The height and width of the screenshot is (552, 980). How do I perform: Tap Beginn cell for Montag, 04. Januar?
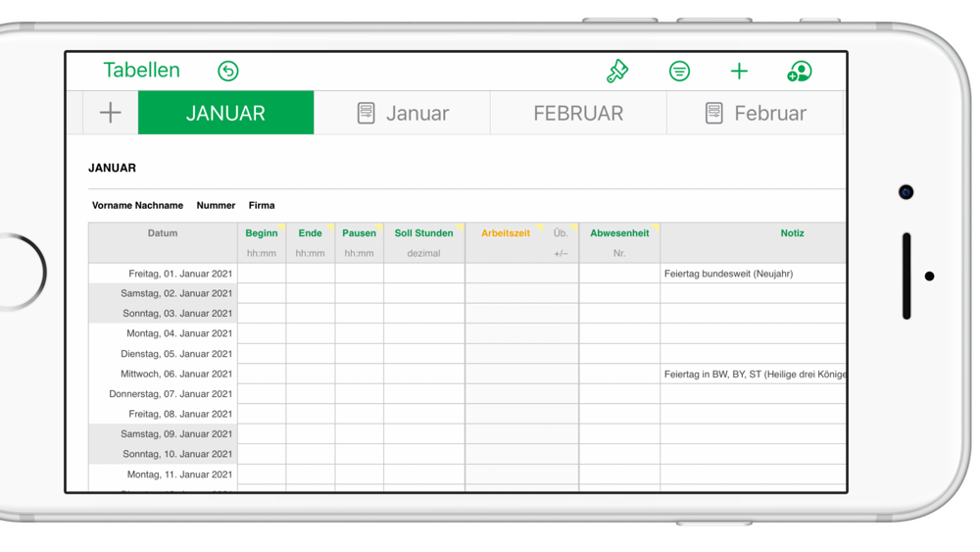point(262,333)
